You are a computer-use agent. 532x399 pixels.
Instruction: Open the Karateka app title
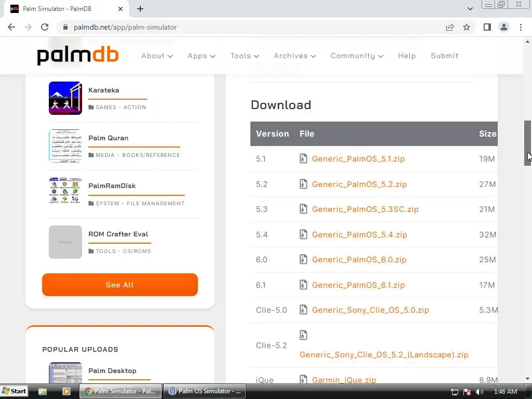tap(103, 90)
